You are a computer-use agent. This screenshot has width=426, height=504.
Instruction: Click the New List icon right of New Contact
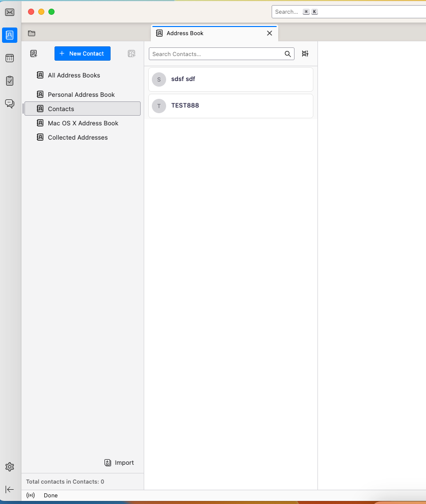pos(131,54)
